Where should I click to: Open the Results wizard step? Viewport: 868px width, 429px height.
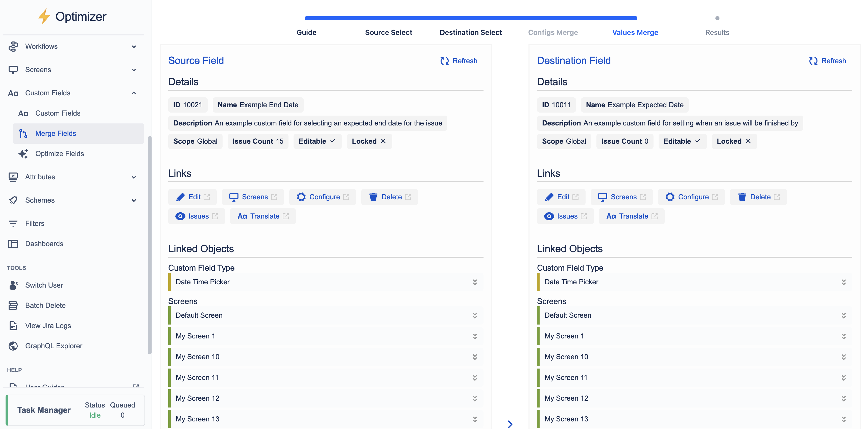click(x=717, y=32)
